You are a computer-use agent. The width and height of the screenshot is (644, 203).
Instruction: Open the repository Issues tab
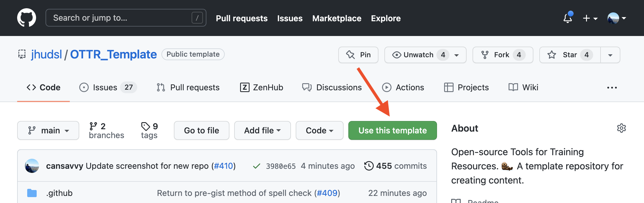[x=108, y=87]
